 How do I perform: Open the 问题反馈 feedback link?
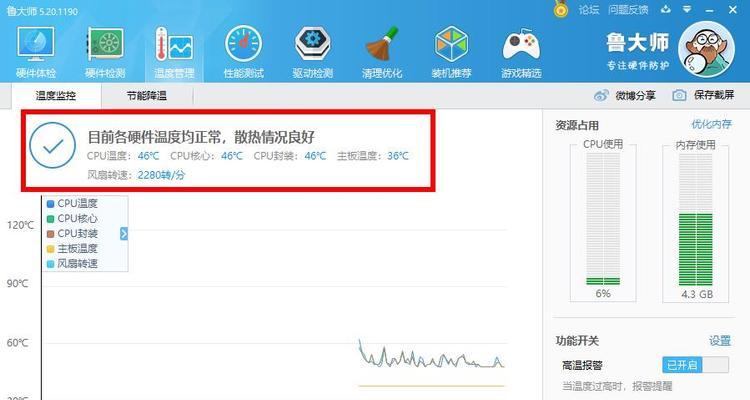(x=628, y=10)
